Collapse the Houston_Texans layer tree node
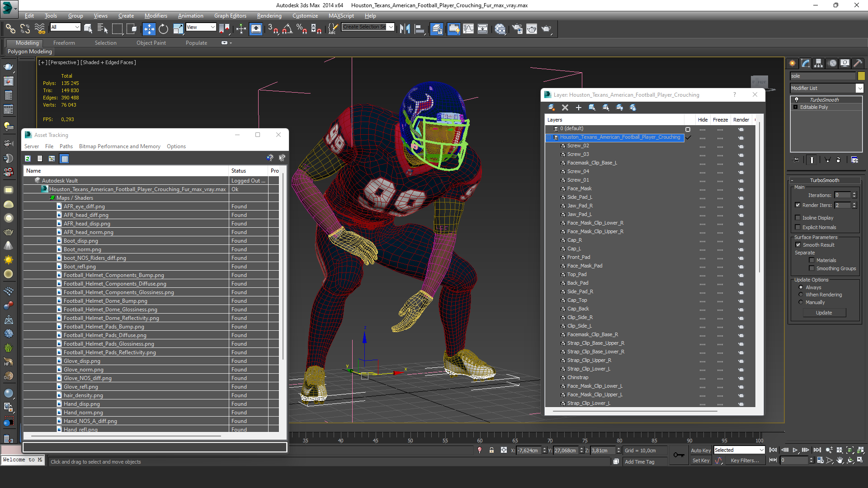Screen dimensions: 868x488 pos(549,137)
